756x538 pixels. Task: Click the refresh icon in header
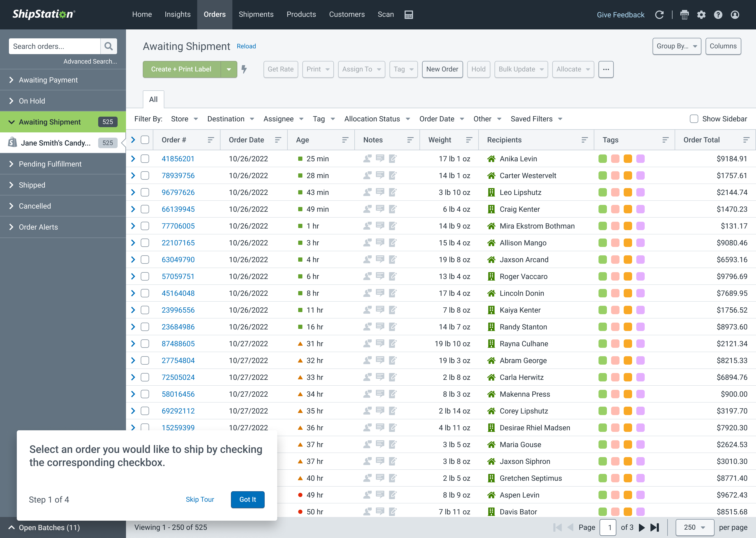(659, 14)
